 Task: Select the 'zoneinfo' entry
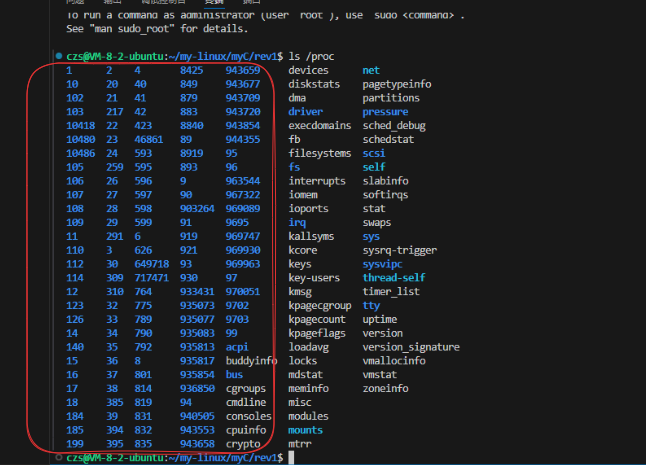[x=385, y=389]
